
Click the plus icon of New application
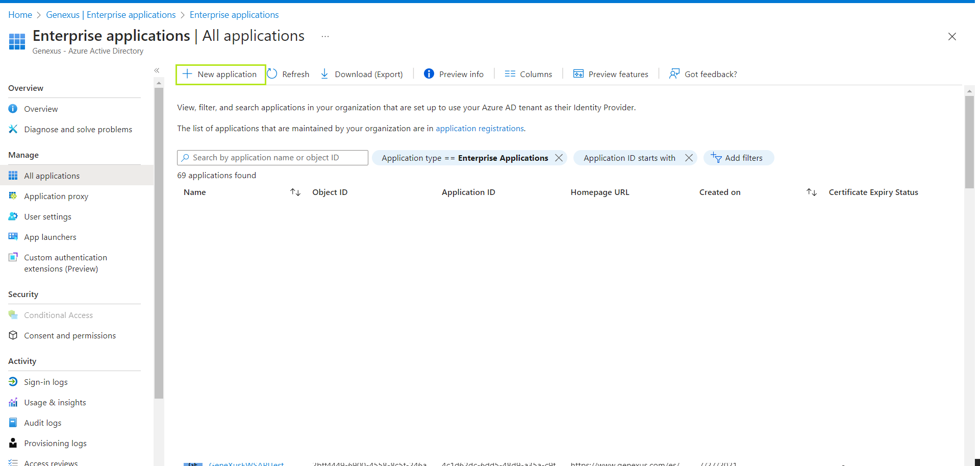(187, 74)
